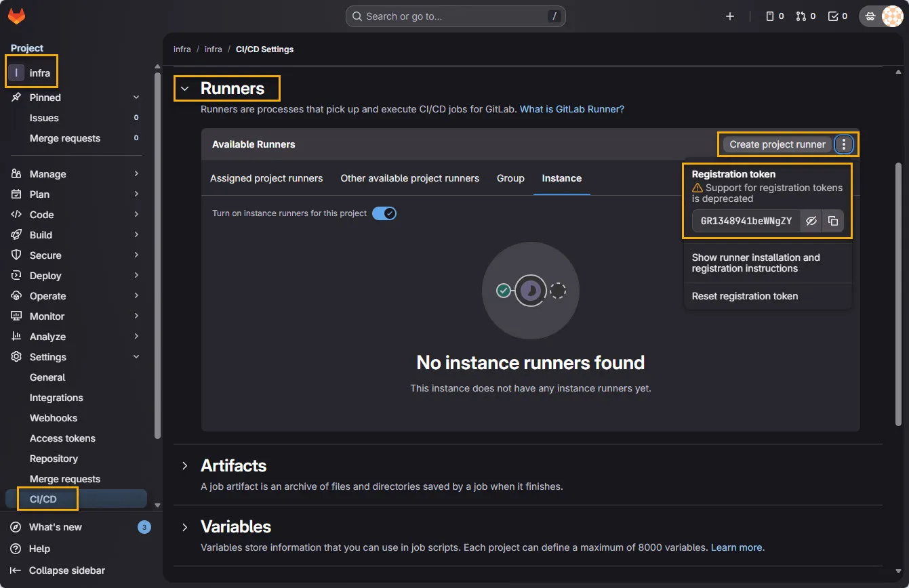Expand the Artifacts section chevron
This screenshot has height=588, width=909.
[184, 466]
